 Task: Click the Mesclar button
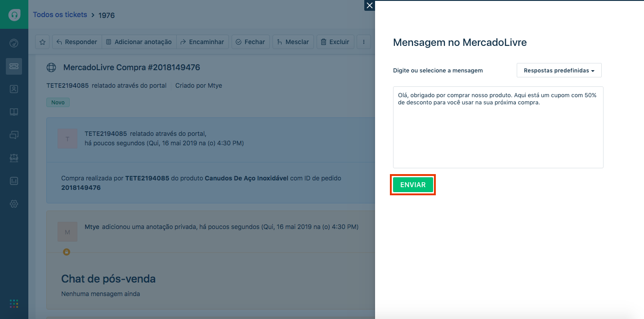point(293,42)
